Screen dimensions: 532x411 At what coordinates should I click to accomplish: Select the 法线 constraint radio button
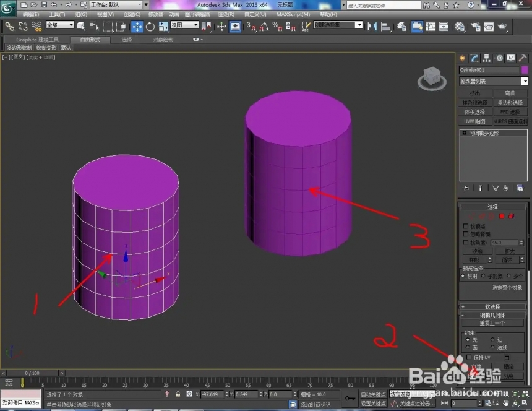tap(492, 347)
